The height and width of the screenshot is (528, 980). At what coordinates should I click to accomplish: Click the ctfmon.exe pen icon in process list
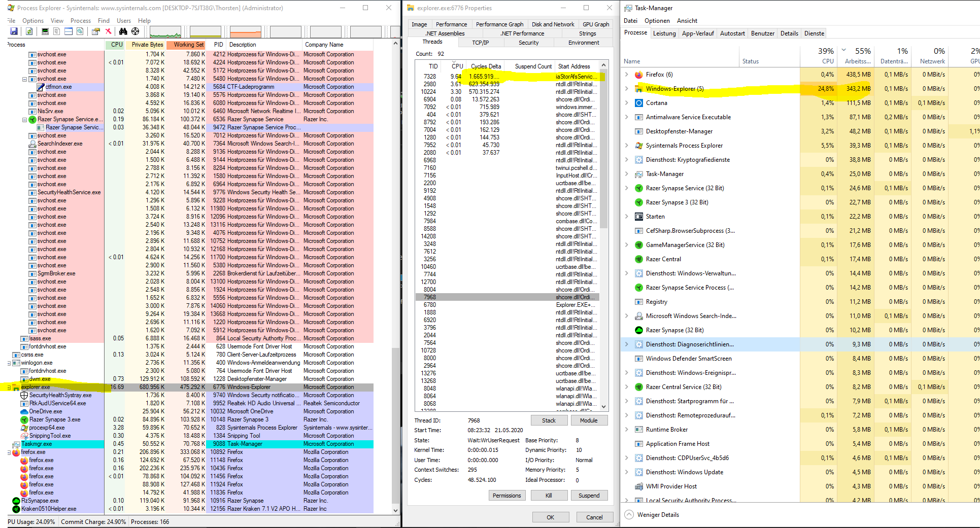(40, 87)
